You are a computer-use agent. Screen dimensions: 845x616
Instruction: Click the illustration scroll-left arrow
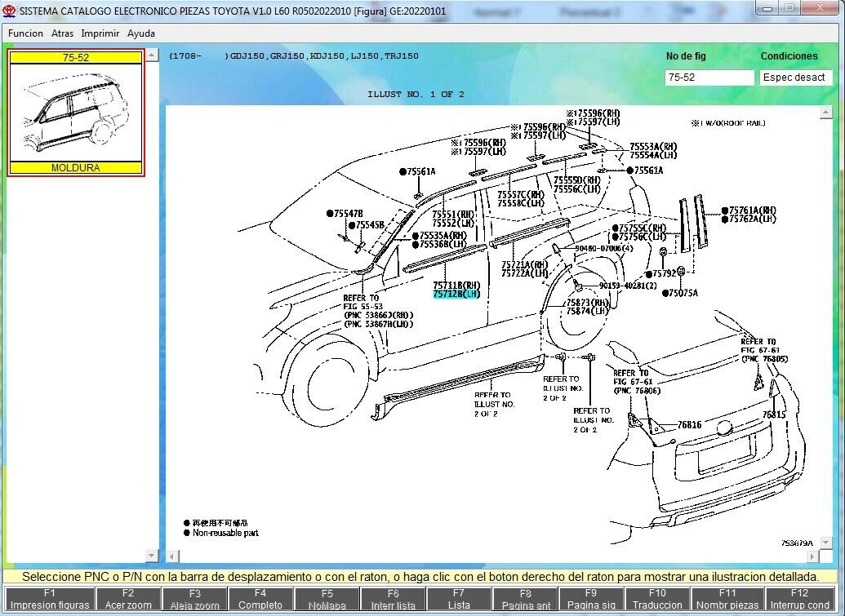(x=172, y=556)
